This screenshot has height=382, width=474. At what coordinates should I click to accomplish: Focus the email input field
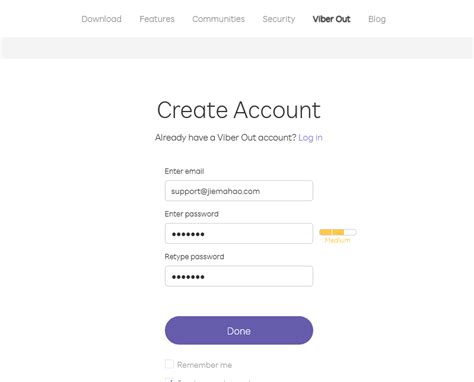pyautogui.click(x=239, y=191)
